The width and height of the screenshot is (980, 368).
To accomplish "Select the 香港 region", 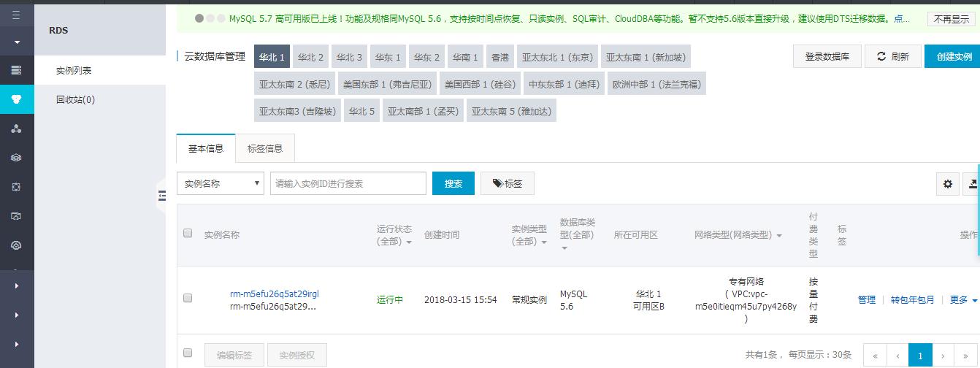I will click(x=500, y=57).
